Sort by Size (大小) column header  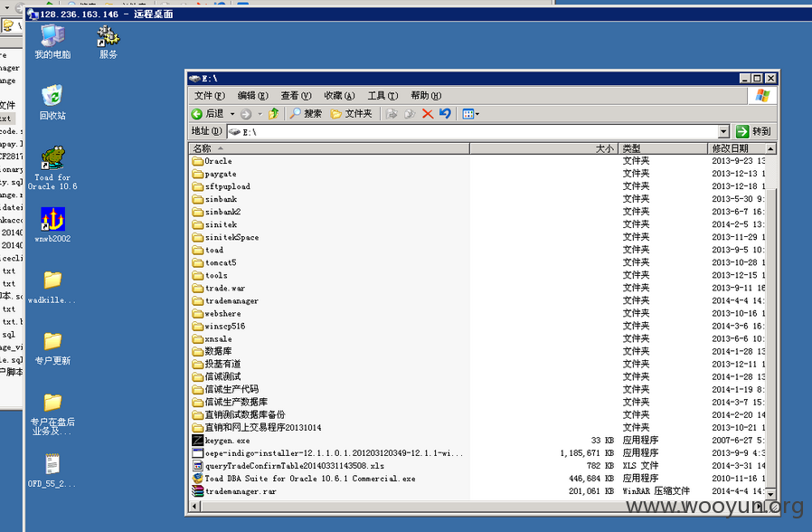pyautogui.click(x=543, y=148)
